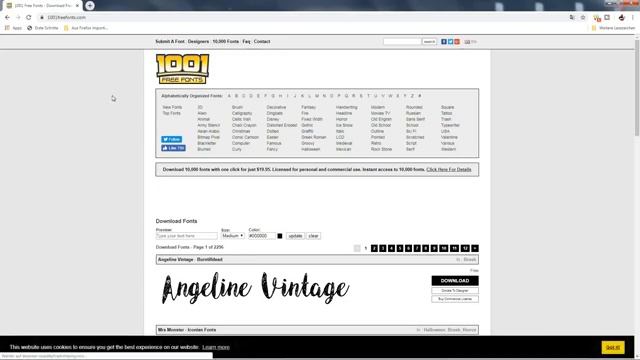This screenshot has height=360, width=640.
Task: Go to pagination page 2
Action: tap(374, 248)
